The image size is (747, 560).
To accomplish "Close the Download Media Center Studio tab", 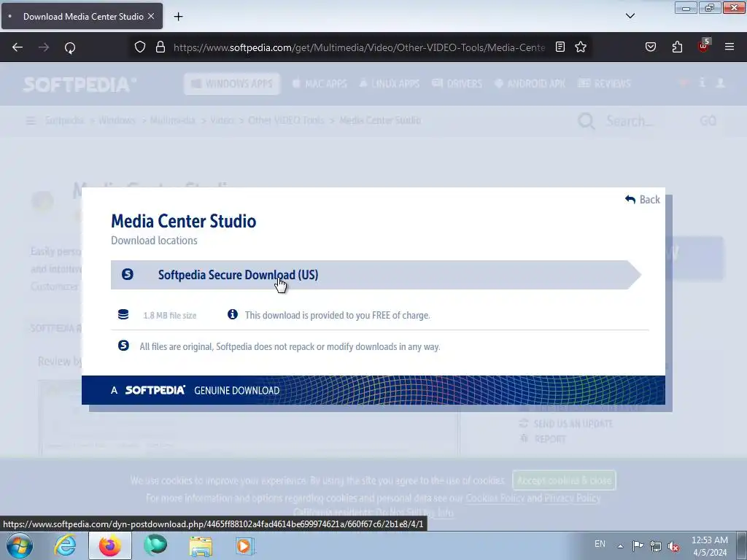I will [x=151, y=16].
